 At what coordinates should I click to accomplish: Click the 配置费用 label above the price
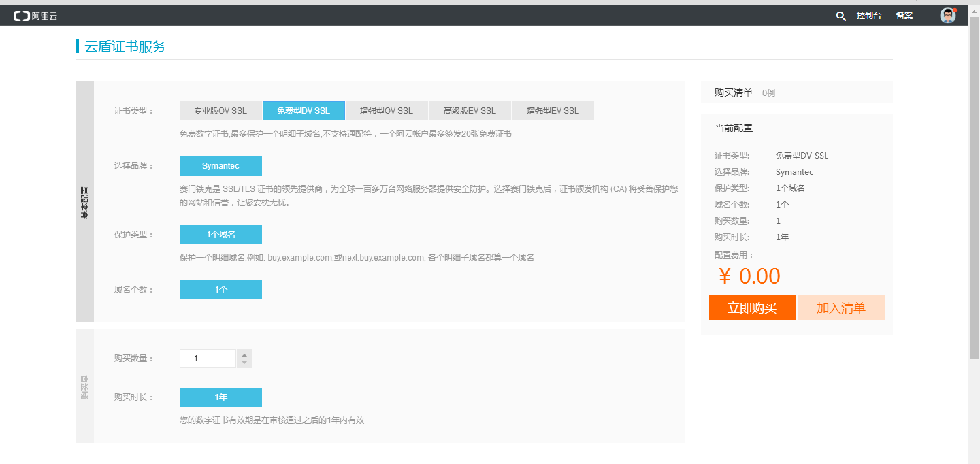tap(734, 255)
